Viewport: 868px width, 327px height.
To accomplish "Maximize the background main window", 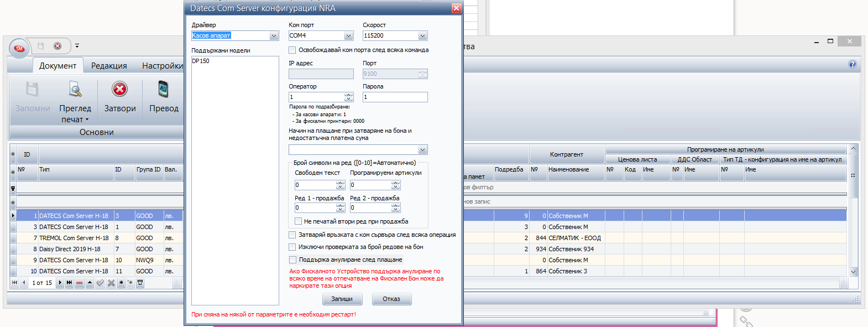I will click(x=830, y=41).
